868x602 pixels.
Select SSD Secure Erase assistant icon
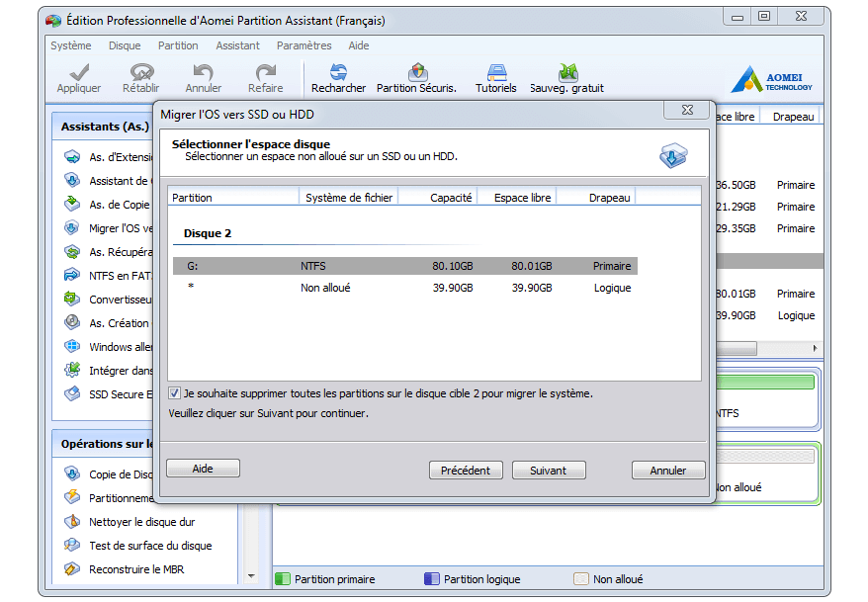pos(72,393)
